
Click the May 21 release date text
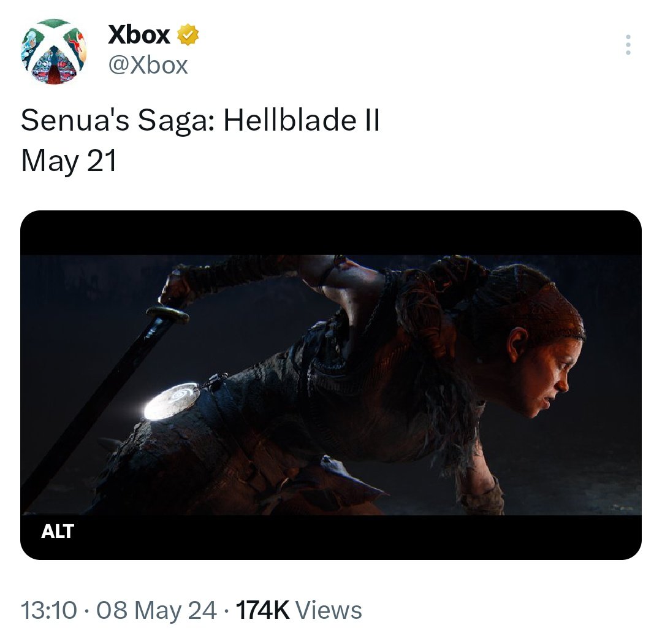click(x=68, y=161)
